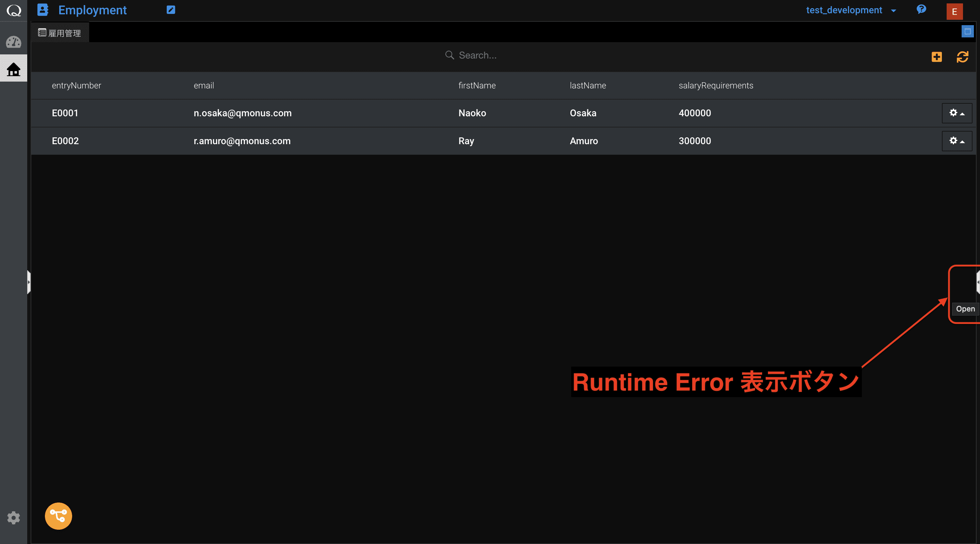Expand the left sidebar handle
Image resolution: width=980 pixels, height=544 pixels.
[29, 282]
